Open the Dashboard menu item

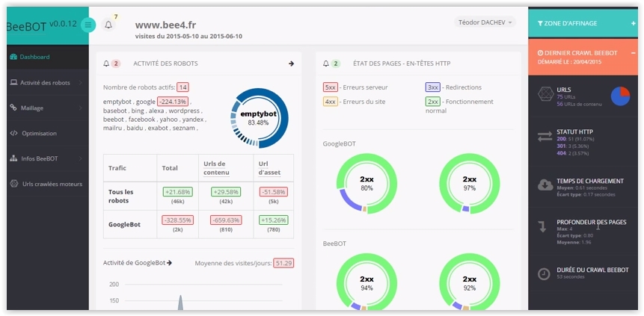click(x=48, y=57)
